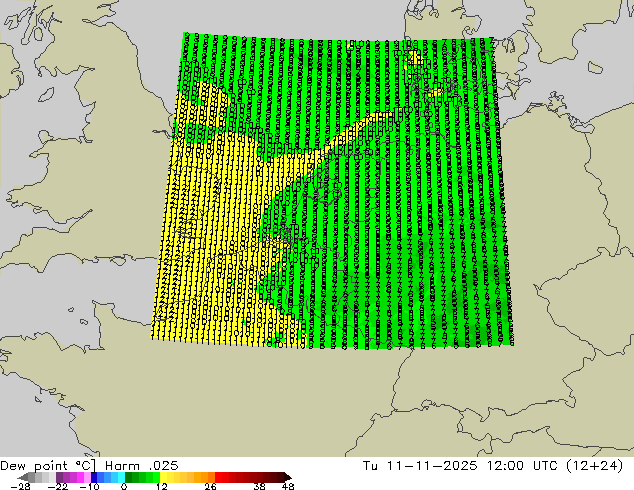Image resolution: width=634 pixels, height=490 pixels.
Task: Click the '26' legend label
Action: tap(210, 486)
